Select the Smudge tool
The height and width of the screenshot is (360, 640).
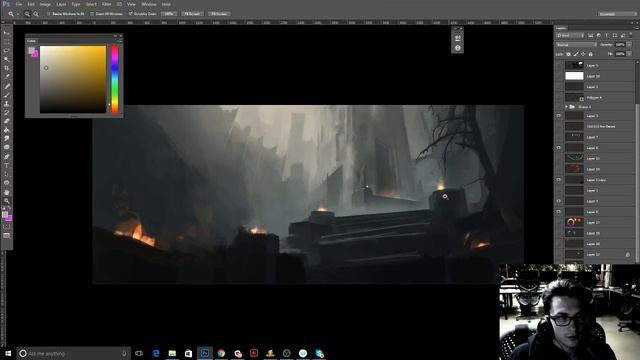6,139
